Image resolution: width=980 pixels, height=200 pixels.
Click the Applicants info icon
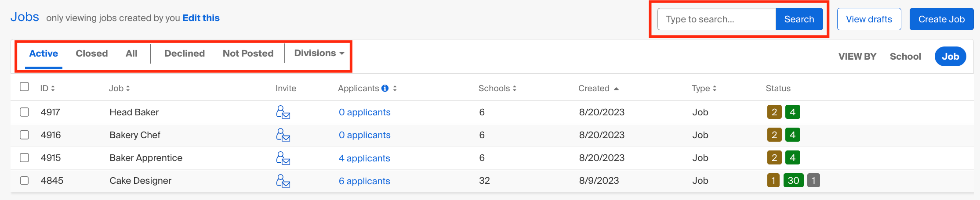coord(385,88)
